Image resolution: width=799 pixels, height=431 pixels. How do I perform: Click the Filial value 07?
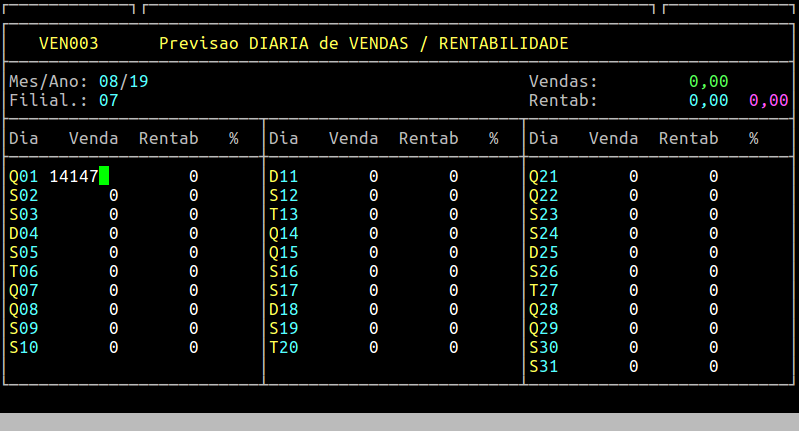pyautogui.click(x=108, y=100)
